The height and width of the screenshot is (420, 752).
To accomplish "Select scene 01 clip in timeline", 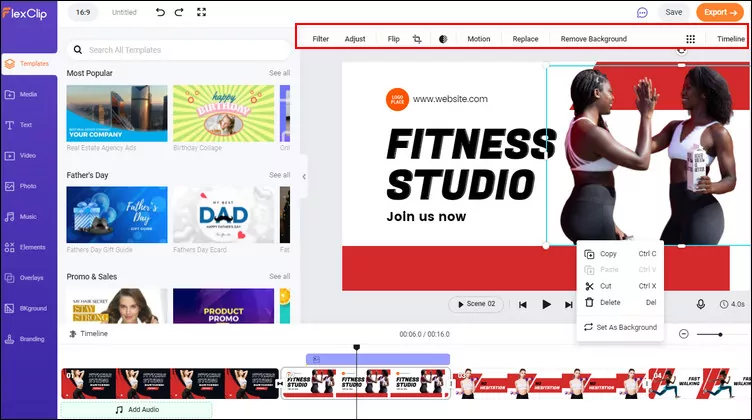I will pos(170,384).
